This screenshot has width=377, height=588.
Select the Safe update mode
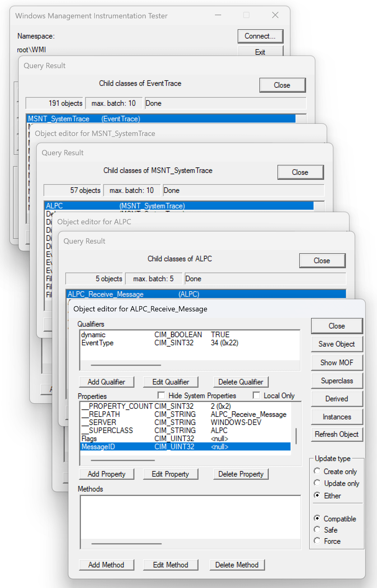[317, 530]
